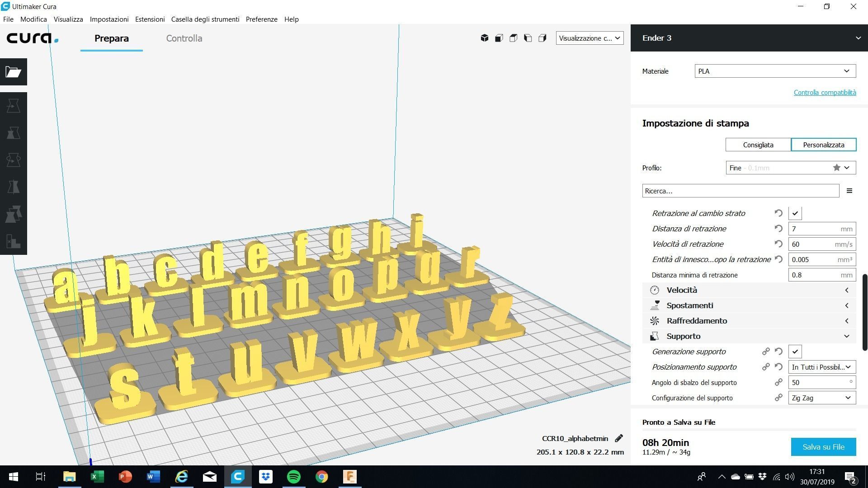This screenshot has height=488, width=868.
Task: Open the Materiale PLA dropdown
Action: 775,71
